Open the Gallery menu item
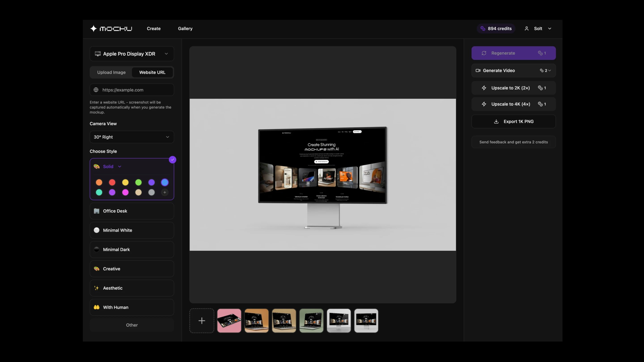The width and height of the screenshot is (644, 362). point(185,28)
